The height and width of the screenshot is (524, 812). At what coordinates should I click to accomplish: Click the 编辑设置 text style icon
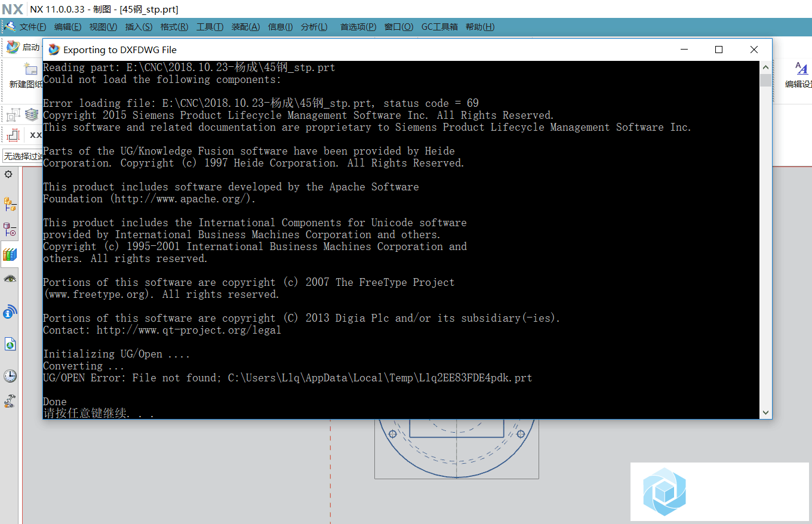click(x=801, y=69)
